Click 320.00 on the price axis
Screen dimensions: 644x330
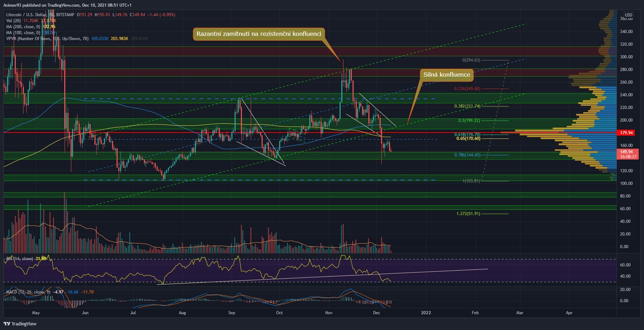coord(626,44)
